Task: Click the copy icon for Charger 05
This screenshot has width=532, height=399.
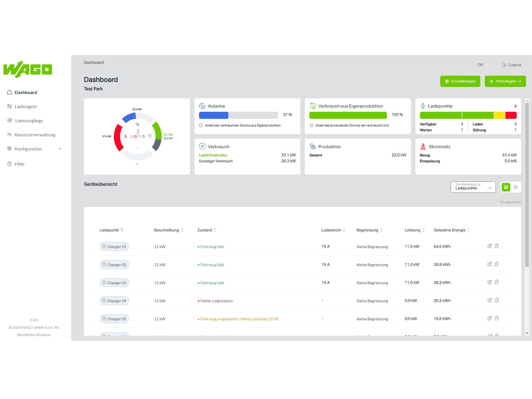Action: click(x=497, y=318)
